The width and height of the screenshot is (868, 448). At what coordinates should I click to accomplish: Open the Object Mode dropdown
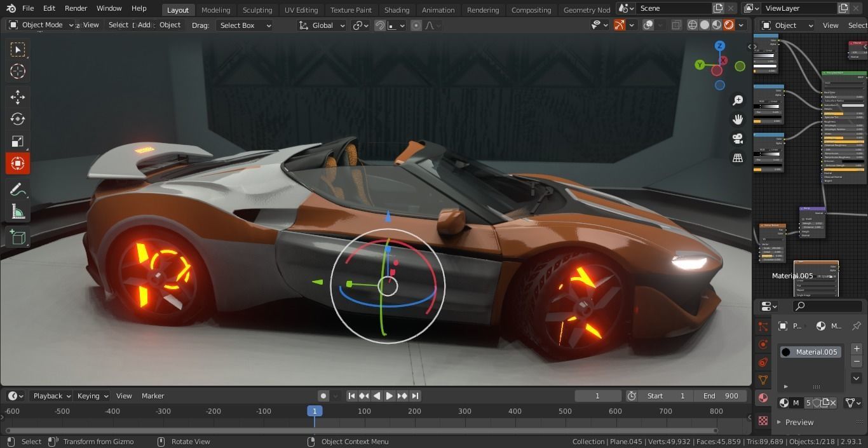tap(41, 25)
